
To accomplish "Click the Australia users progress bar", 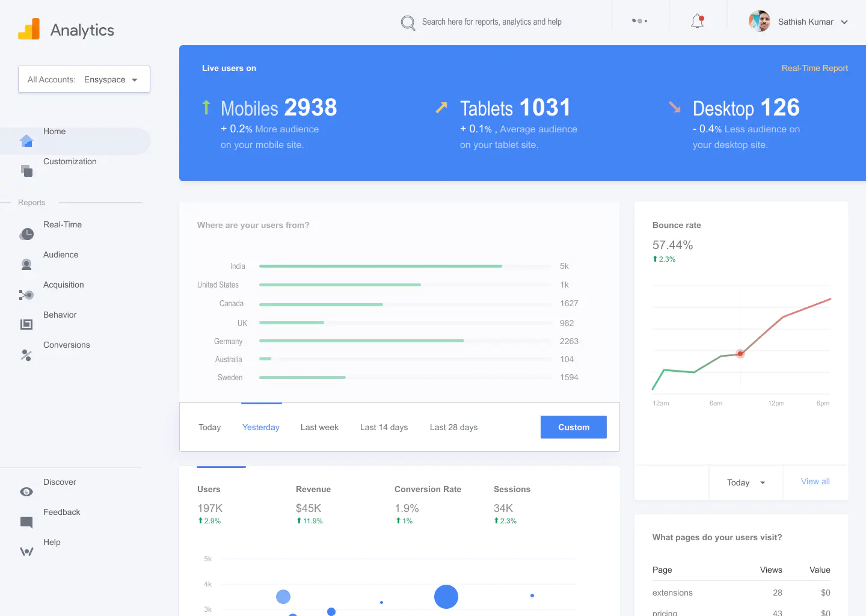I will (x=406, y=359).
